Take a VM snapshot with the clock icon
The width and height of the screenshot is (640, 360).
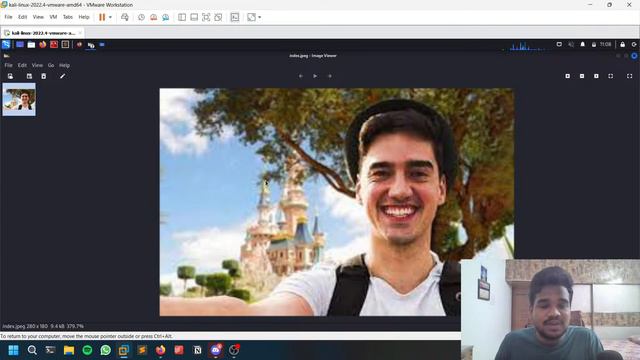(x=141, y=17)
